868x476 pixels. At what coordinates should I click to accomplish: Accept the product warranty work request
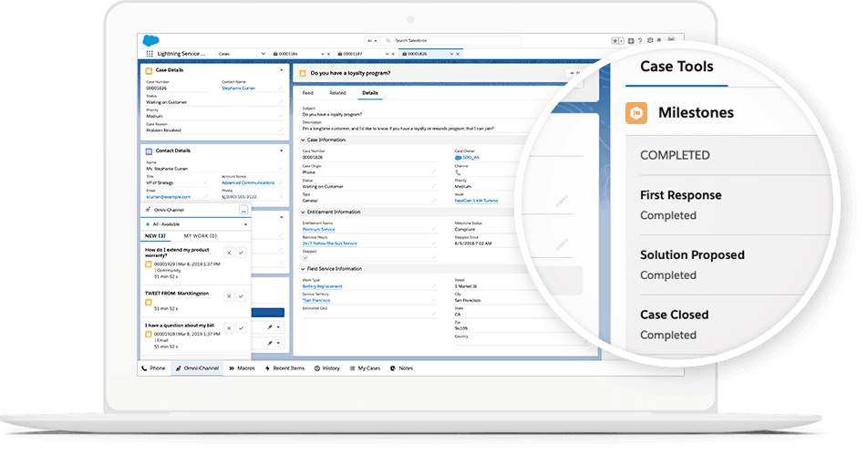[242, 253]
